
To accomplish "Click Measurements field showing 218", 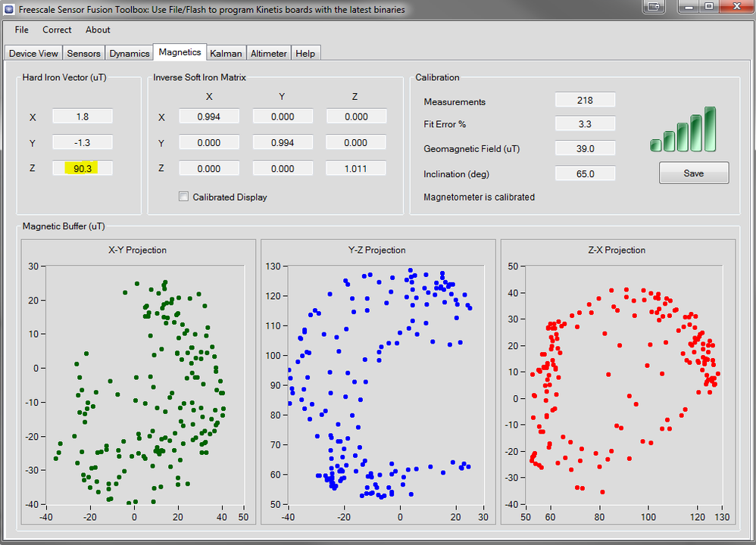I will click(585, 100).
